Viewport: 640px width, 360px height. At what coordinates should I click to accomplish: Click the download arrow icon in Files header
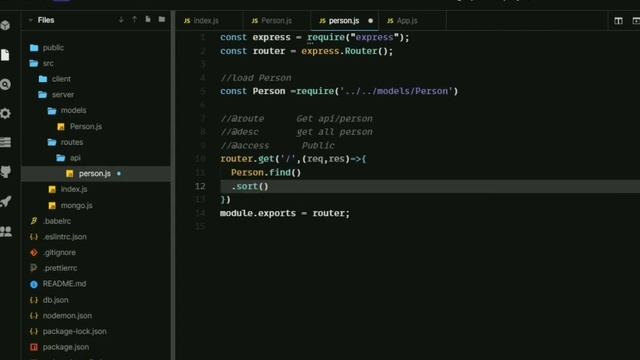(x=121, y=20)
